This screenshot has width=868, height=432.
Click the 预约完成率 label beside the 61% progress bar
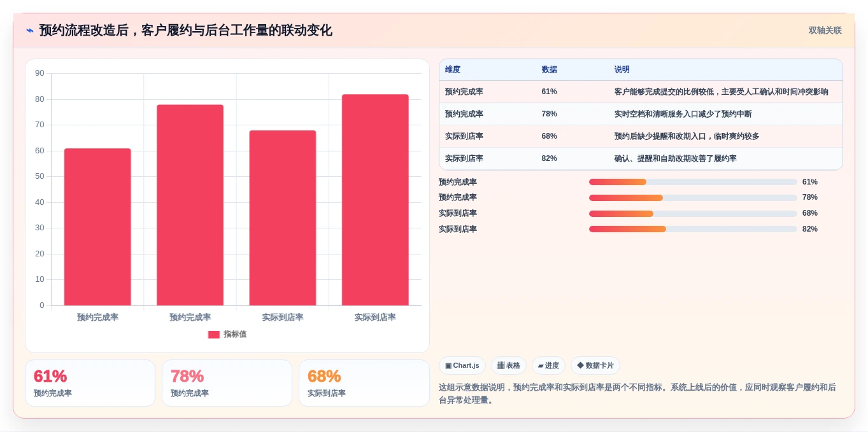[x=458, y=182]
